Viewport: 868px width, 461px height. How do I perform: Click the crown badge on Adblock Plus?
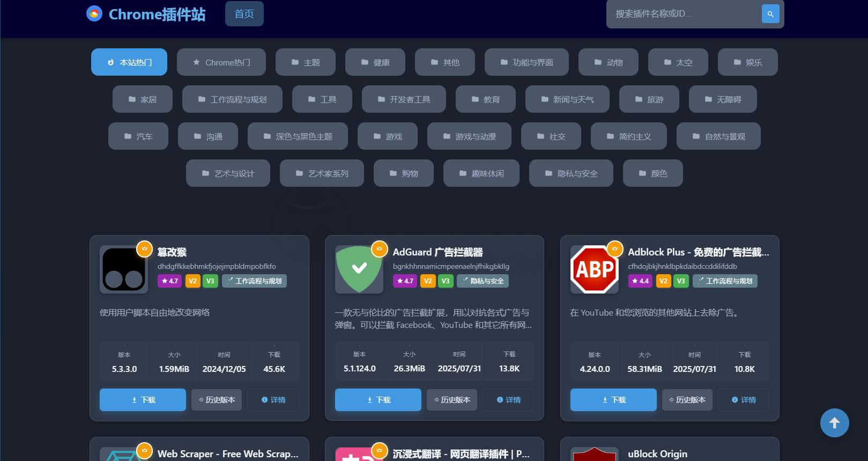point(615,249)
